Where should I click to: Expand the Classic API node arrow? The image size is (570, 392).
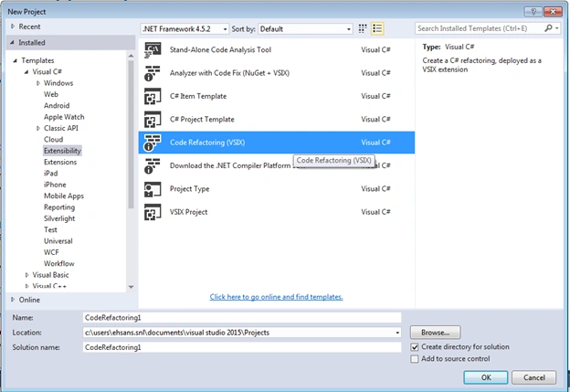(38, 128)
